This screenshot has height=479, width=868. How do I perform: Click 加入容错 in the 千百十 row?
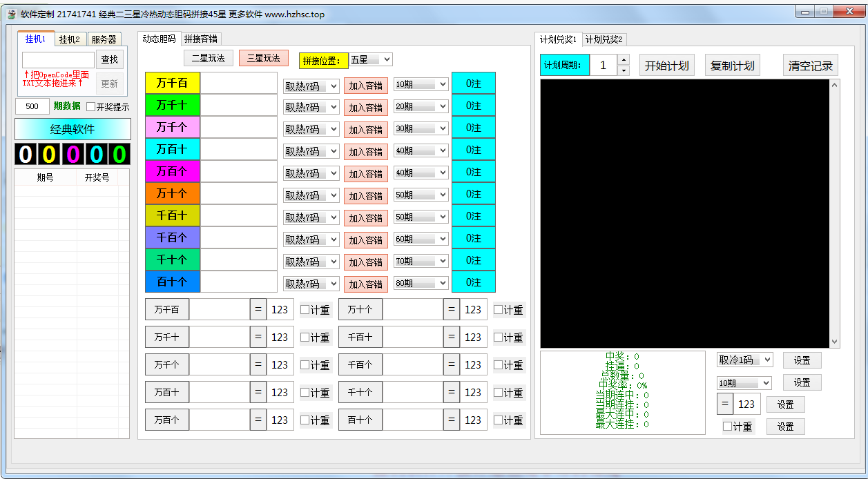point(366,218)
